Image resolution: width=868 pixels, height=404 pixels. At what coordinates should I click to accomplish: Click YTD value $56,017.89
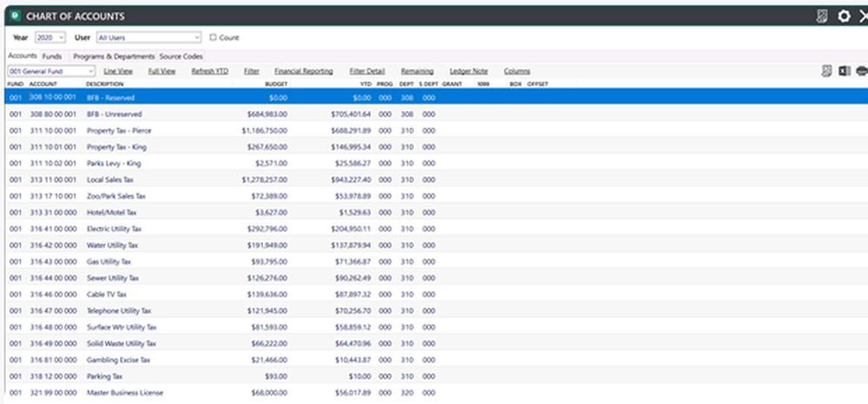[353, 393]
